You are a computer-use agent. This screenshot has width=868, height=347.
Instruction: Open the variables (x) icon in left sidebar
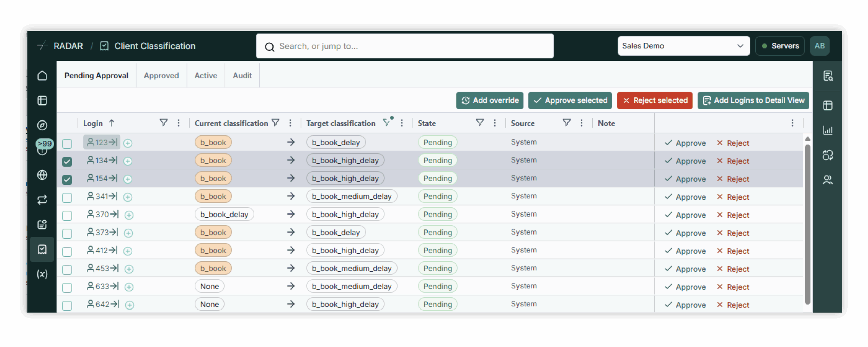tap(42, 274)
